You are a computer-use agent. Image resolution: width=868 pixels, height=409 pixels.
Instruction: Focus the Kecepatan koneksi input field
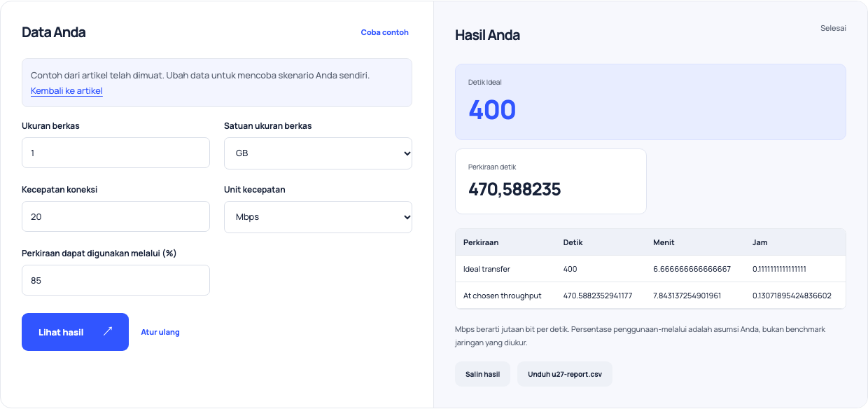115,216
